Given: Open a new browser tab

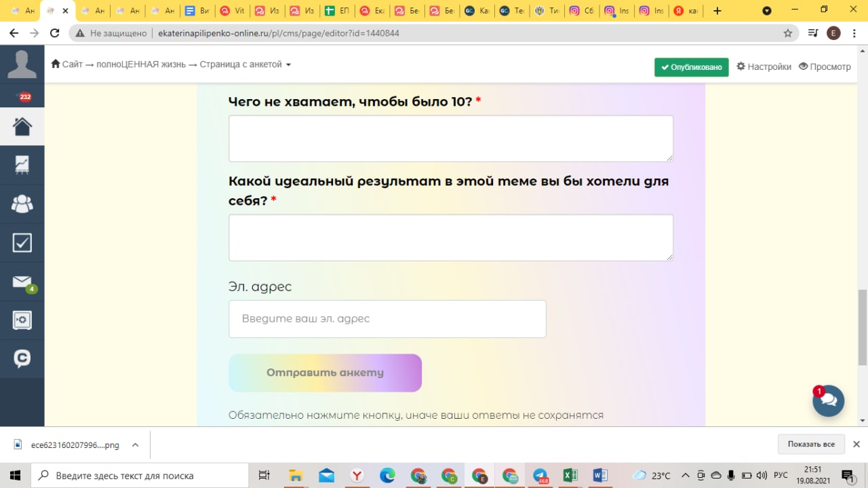Looking at the screenshot, I should point(717,11).
